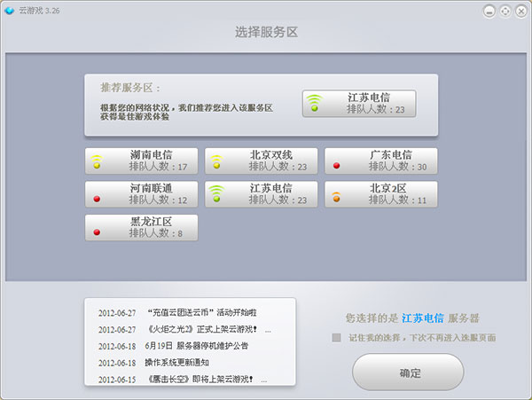Select the recommended 江苏电信 server button

pos(358,104)
